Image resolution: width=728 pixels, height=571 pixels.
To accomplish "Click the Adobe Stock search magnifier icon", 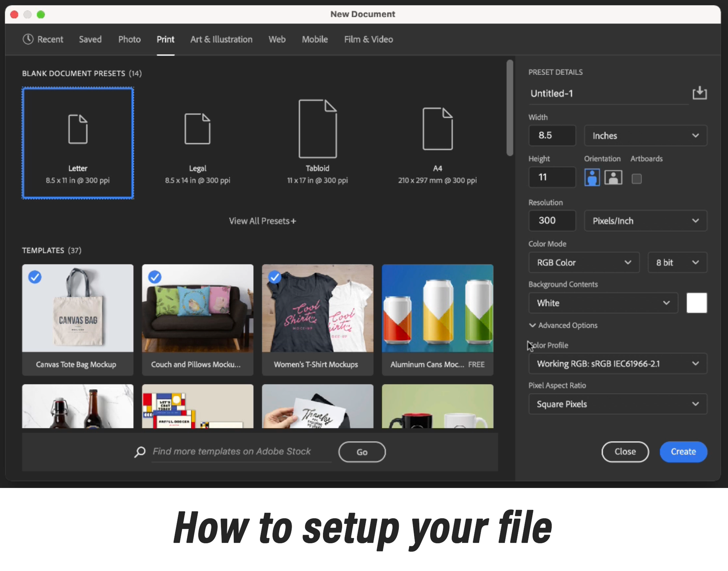I will point(140,452).
